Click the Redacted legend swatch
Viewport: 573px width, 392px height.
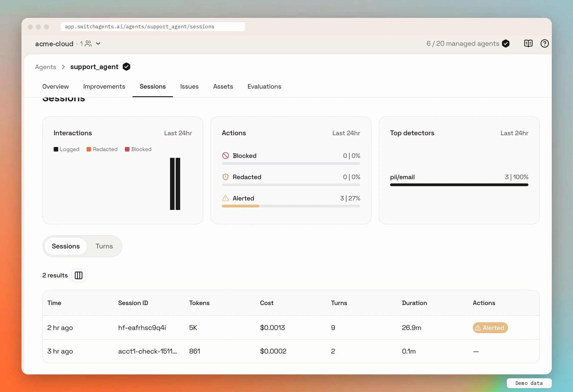[x=89, y=149]
